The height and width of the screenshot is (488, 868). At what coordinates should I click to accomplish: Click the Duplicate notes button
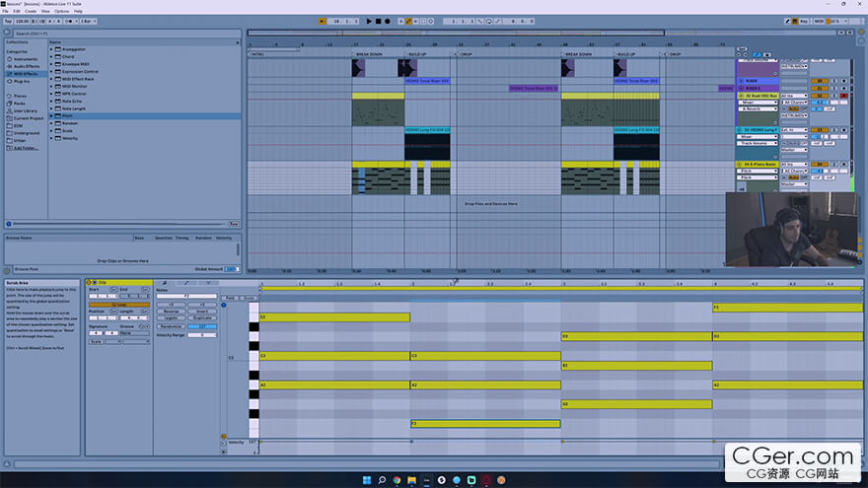click(202, 318)
